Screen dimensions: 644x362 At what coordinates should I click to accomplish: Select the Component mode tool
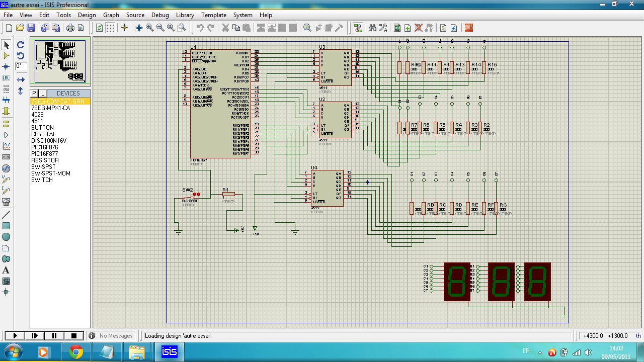[x=6, y=56]
